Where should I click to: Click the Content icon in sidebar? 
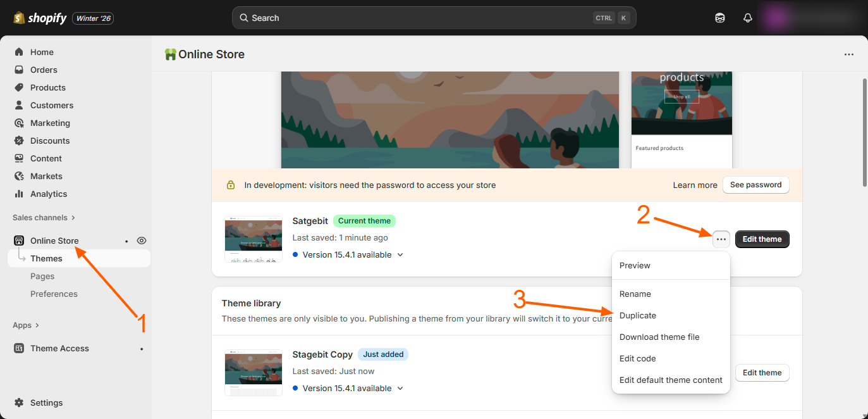(x=19, y=158)
